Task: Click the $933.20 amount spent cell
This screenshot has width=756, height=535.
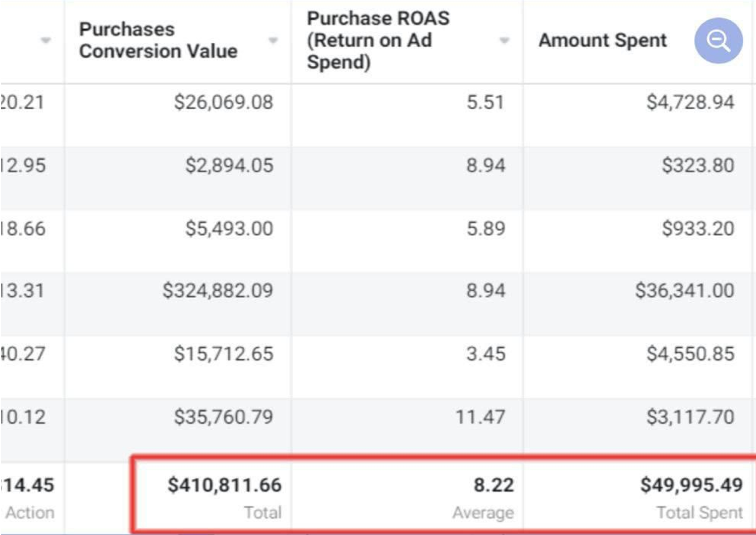Action: point(698,228)
